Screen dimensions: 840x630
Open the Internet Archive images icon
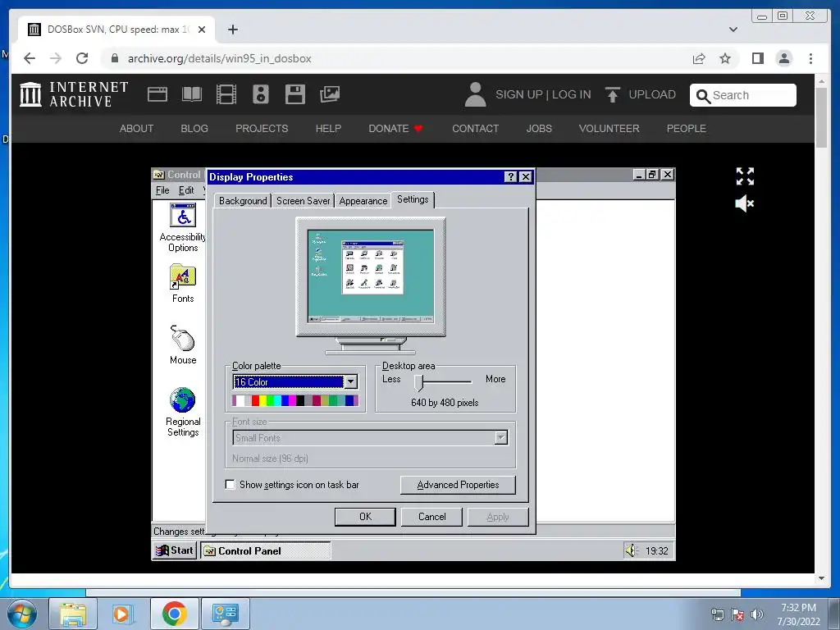click(x=330, y=94)
